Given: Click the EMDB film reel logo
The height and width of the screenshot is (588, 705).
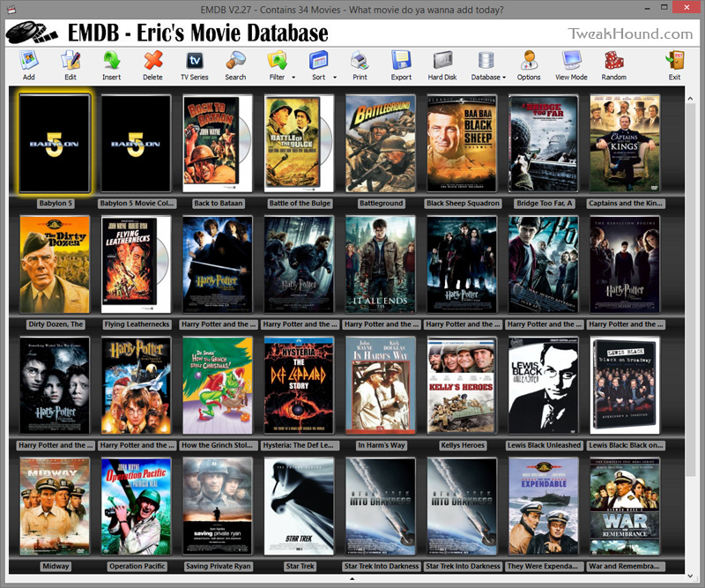Looking at the screenshot, I should click(32, 33).
